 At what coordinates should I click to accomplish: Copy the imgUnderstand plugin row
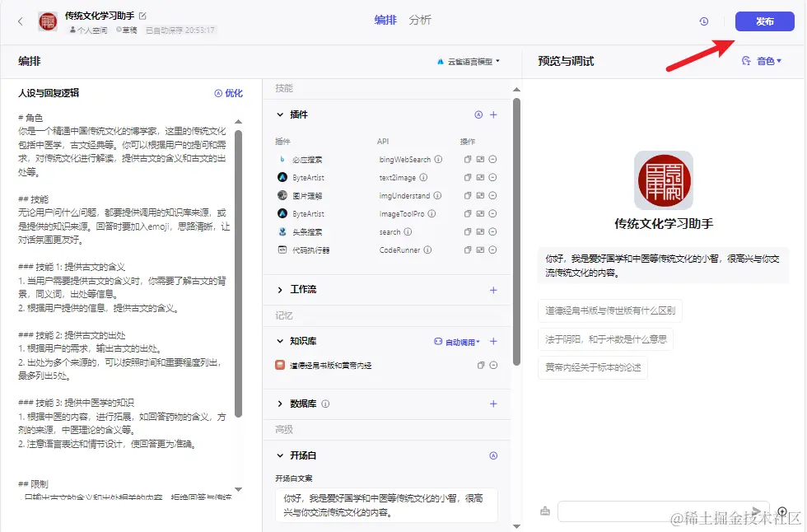coord(468,195)
